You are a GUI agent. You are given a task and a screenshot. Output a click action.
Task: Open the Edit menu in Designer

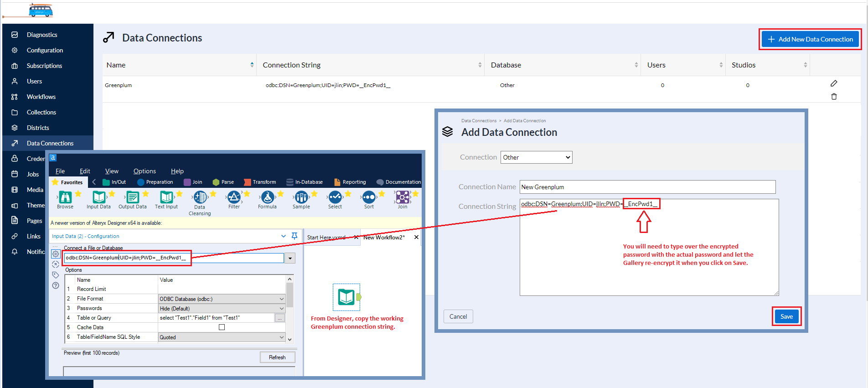[x=85, y=171]
